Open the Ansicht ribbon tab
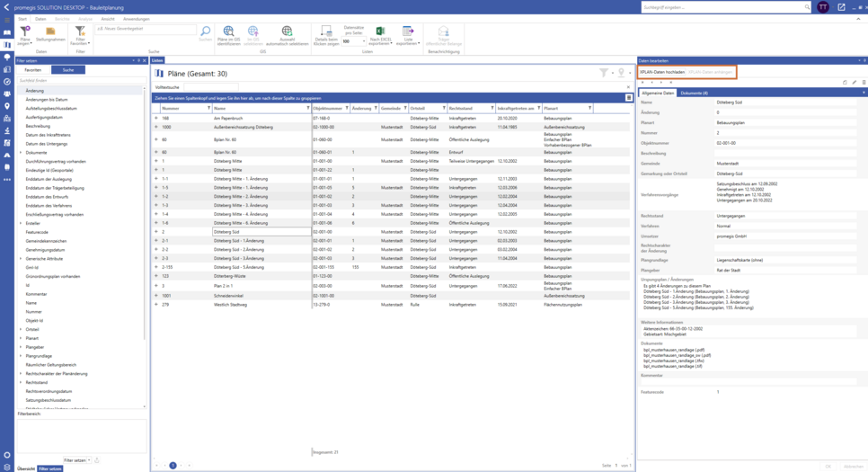The width and height of the screenshot is (868, 472). coord(108,19)
